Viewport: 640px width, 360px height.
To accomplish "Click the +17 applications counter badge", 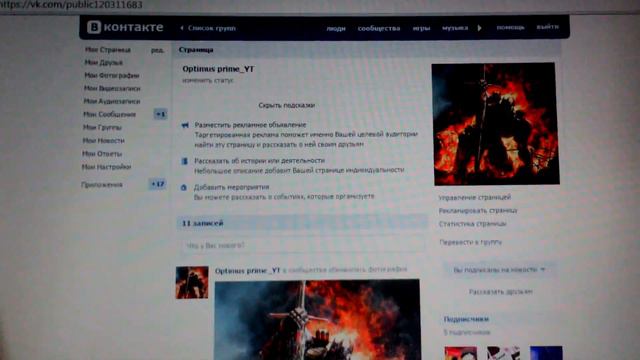I will click(x=158, y=184).
